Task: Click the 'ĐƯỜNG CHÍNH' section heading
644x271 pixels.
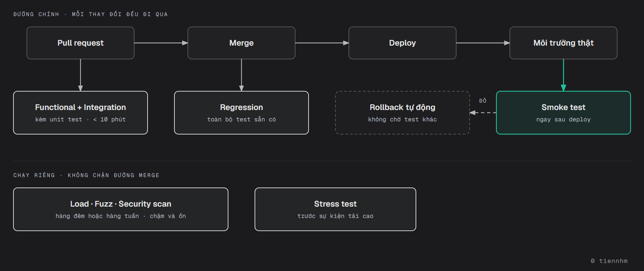Action: [36, 14]
